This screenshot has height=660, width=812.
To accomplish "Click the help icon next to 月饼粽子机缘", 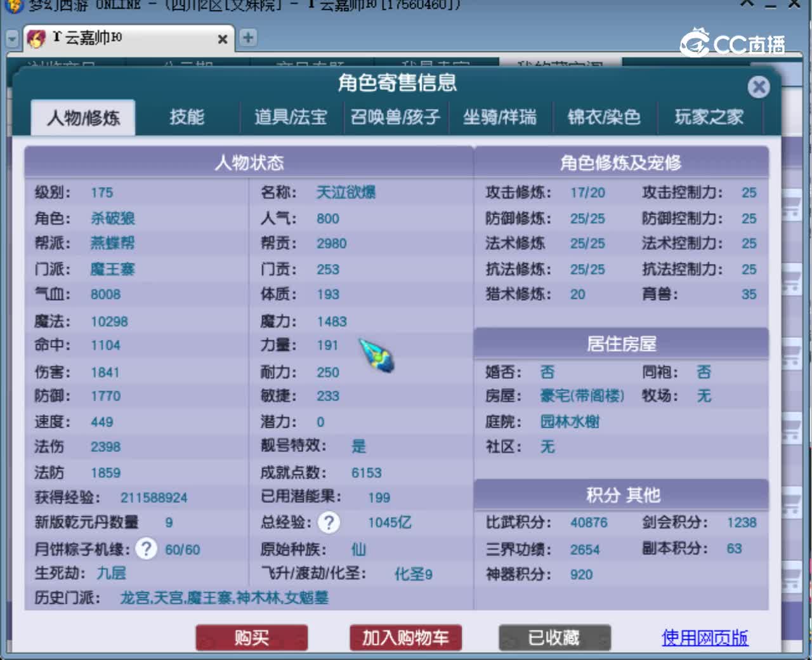I will [x=147, y=548].
